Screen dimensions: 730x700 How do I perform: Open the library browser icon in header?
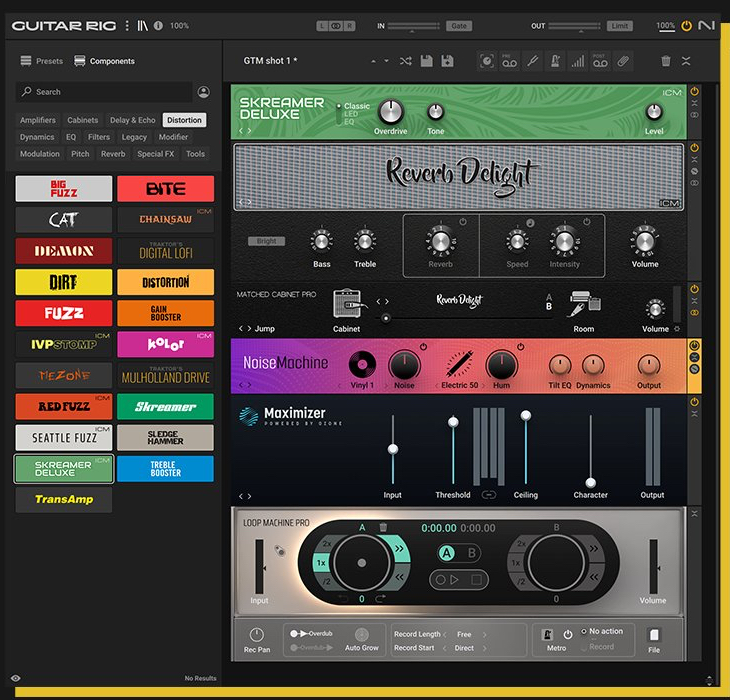142,26
